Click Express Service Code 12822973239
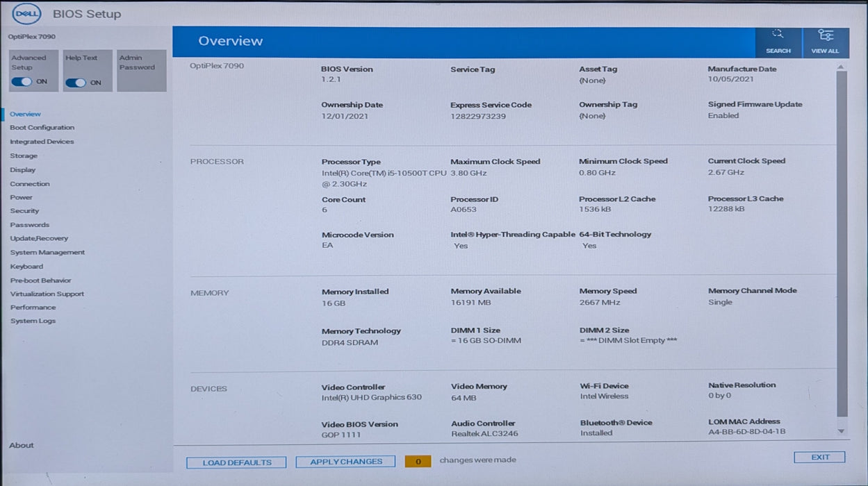Viewport: 868px width, 486px height. pyautogui.click(x=478, y=116)
